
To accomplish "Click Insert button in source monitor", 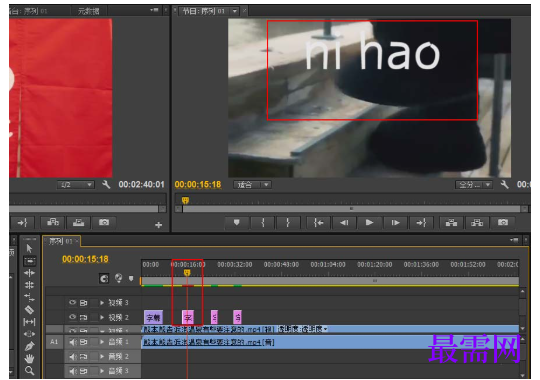I will pos(53,223).
